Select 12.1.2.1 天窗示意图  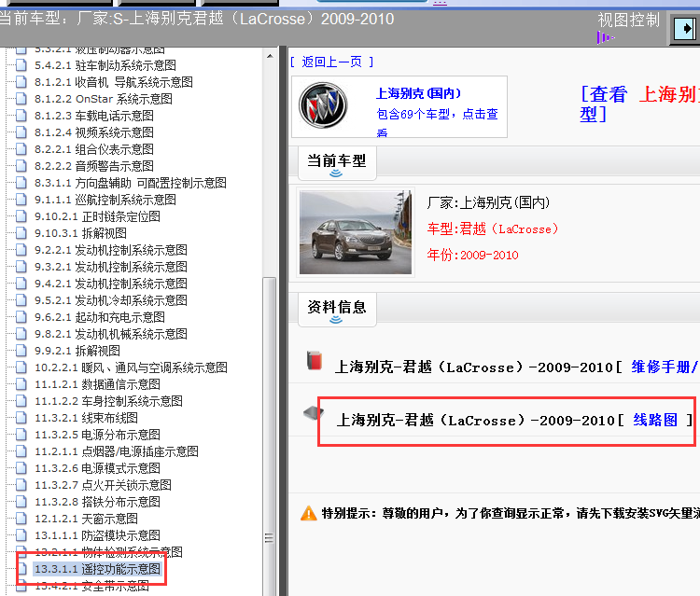pos(86,519)
